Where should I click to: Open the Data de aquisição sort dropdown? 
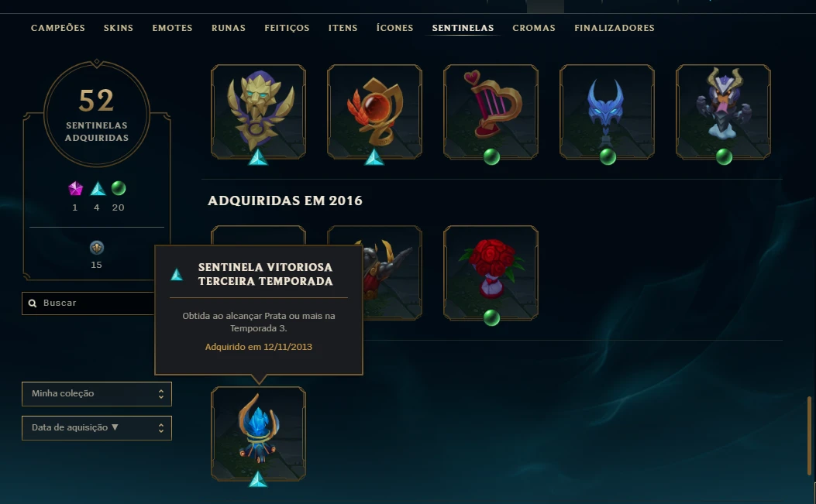(x=97, y=427)
